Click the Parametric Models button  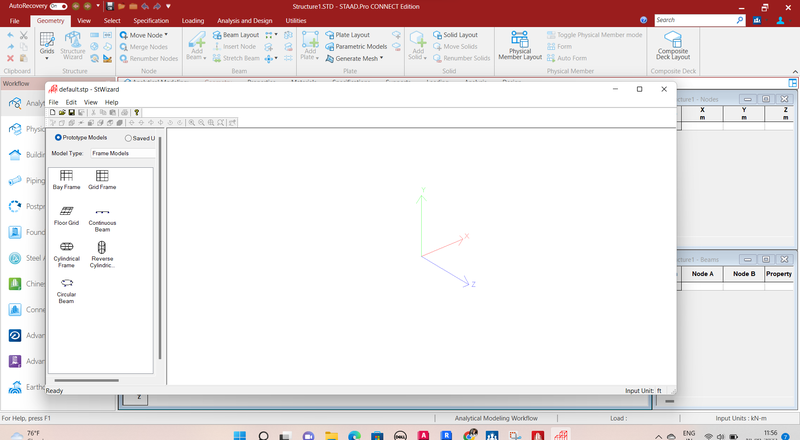point(356,46)
